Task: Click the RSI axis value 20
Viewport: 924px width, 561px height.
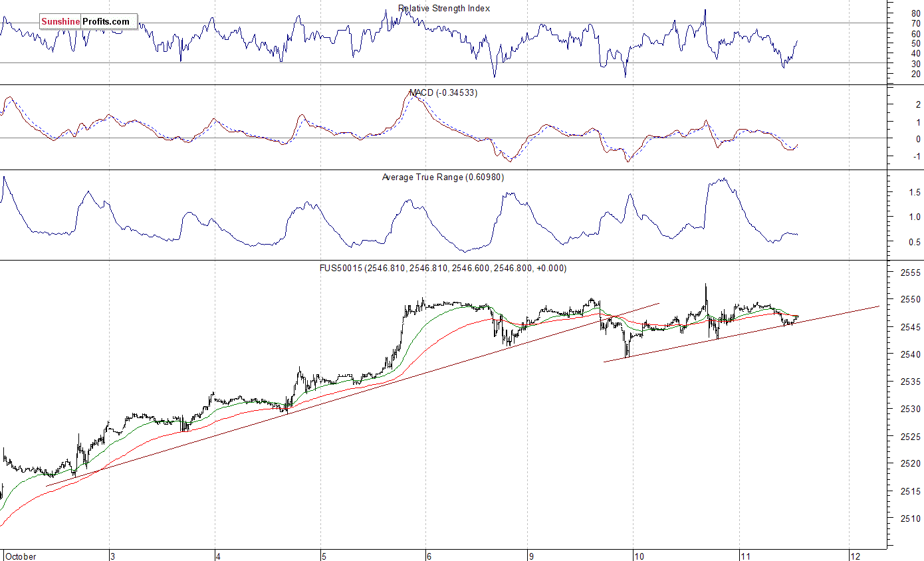Action: pos(916,74)
